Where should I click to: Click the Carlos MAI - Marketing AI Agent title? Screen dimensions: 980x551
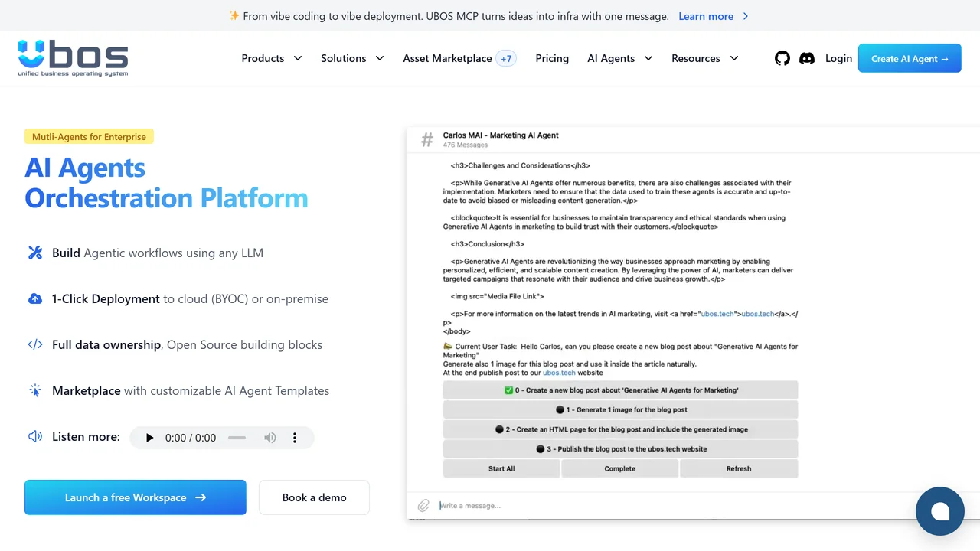[501, 135]
